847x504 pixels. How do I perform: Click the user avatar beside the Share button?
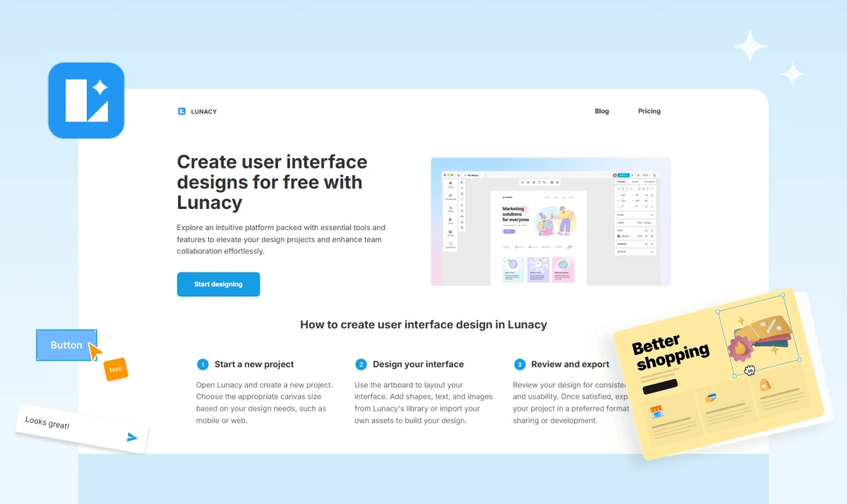[615, 174]
